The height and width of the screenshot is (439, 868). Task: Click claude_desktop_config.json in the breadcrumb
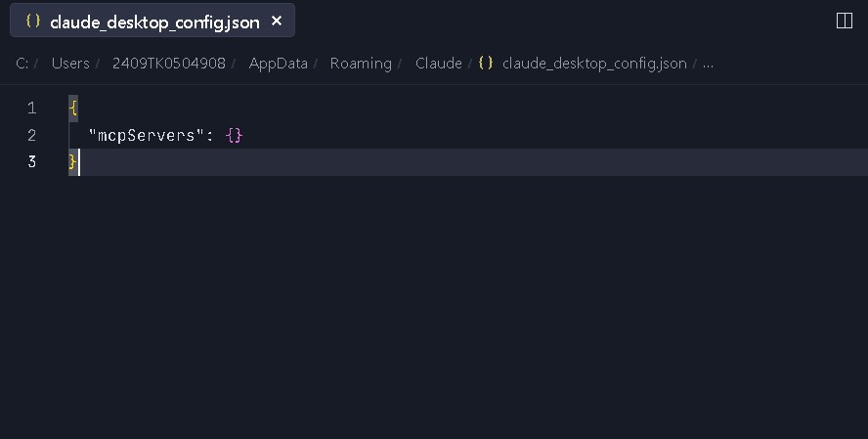point(594,63)
